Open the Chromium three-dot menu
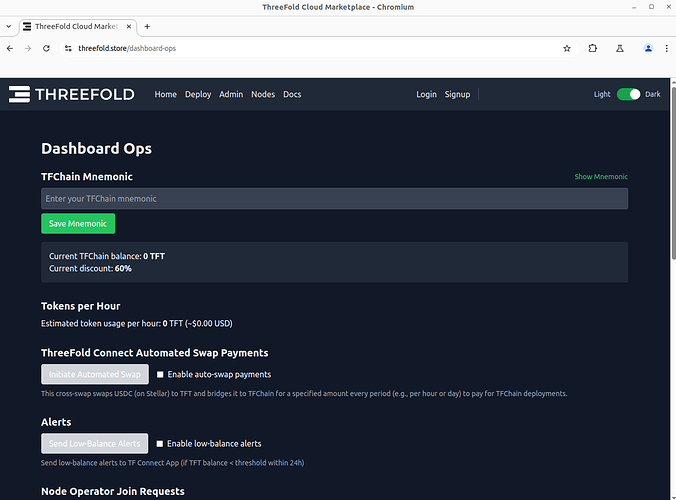The height and width of the screenshot is (500, 676). (667, 48)
